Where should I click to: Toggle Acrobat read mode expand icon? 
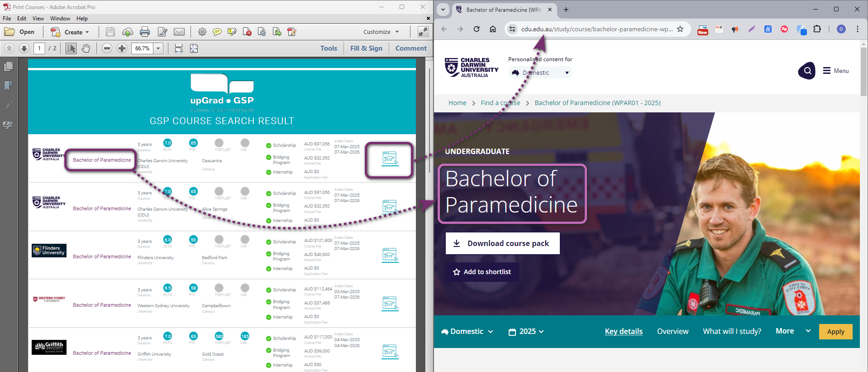click(423, 32)
